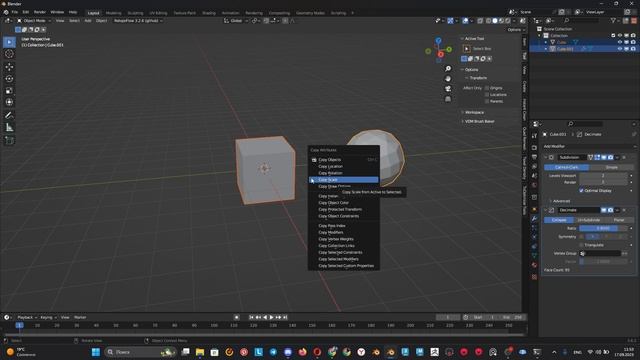This screenshot has height=360, width=640.
Task: Select Un-Subdivide decimate mode button
Action: [x=589, y=220]
